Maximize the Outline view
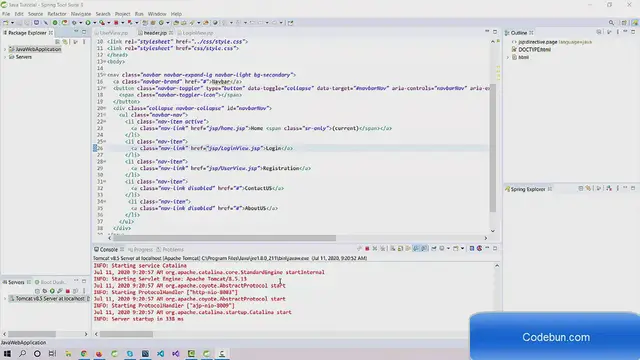The image size is (640, 360). click(633, 32)
